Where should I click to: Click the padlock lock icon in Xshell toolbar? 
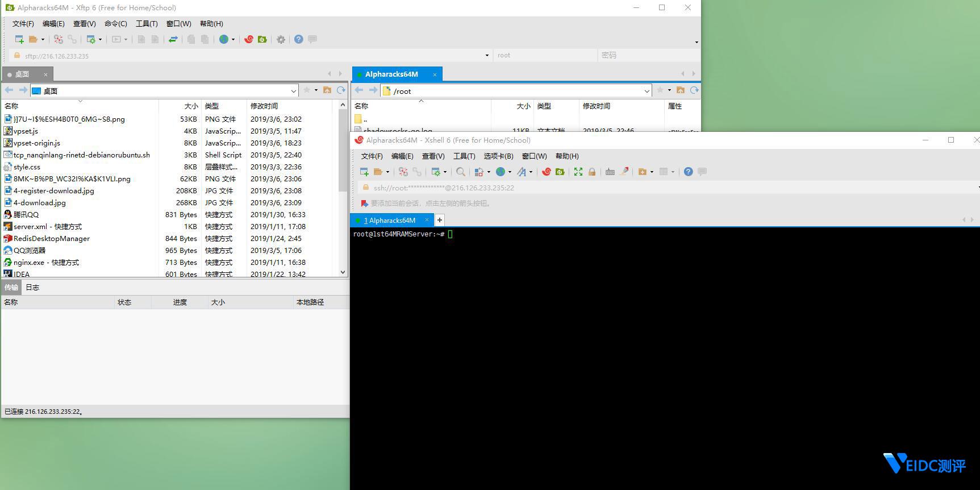click(591, 172)
